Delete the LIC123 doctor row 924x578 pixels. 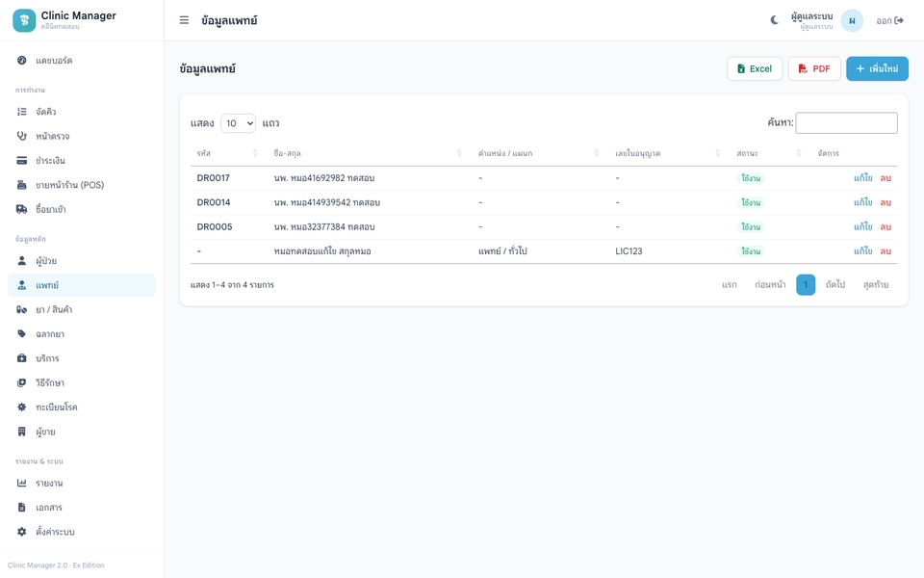[885, 250]
